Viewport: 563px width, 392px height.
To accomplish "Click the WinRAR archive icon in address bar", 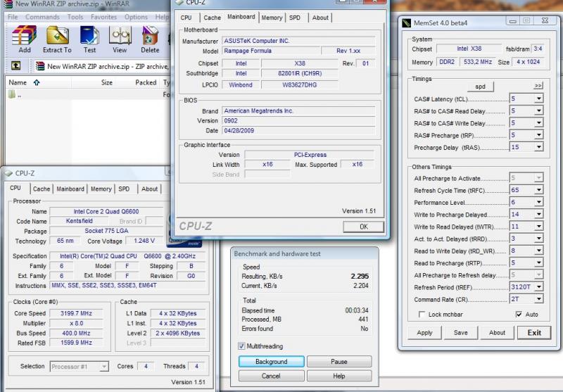I will (x=40, y=66).
